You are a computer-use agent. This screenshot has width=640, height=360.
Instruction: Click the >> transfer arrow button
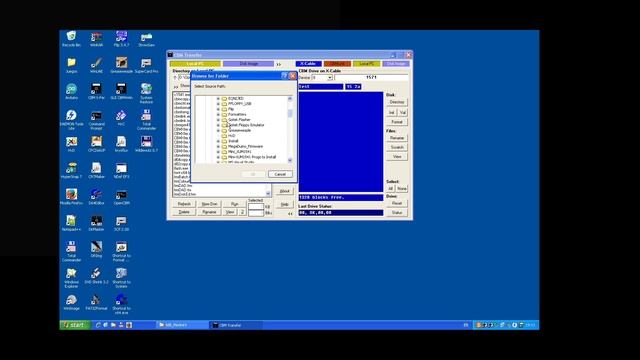[x=279, y=64]
